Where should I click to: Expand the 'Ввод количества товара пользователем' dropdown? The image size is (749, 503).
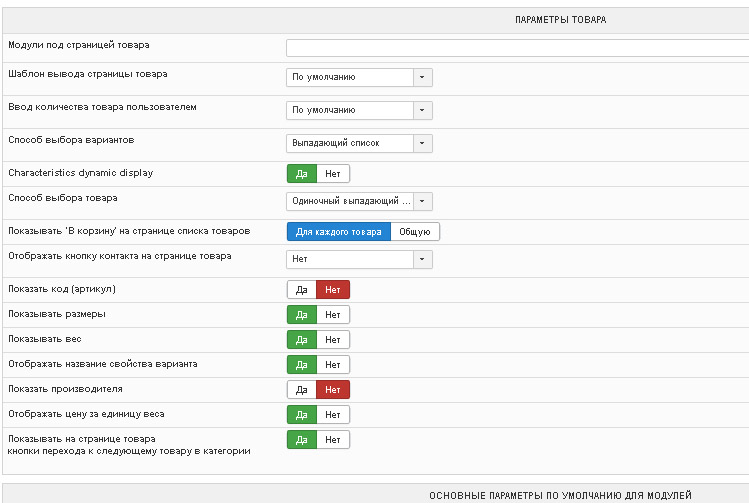click(x=359, y=111)
